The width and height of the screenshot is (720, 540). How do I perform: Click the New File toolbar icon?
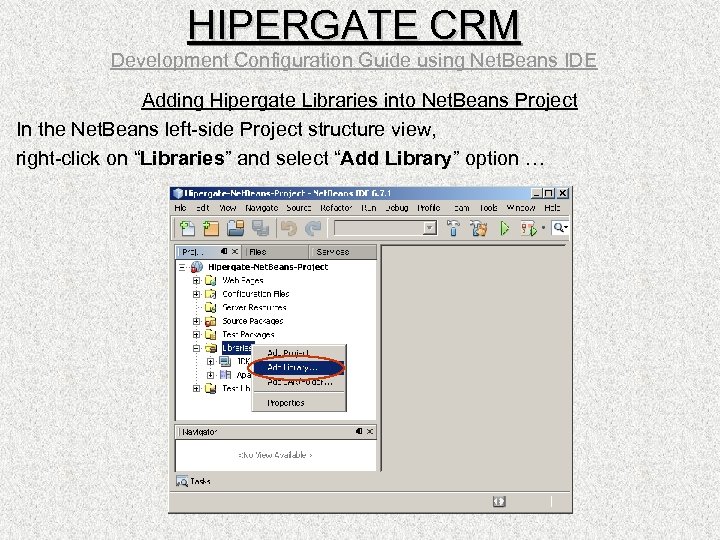(187, 228)
